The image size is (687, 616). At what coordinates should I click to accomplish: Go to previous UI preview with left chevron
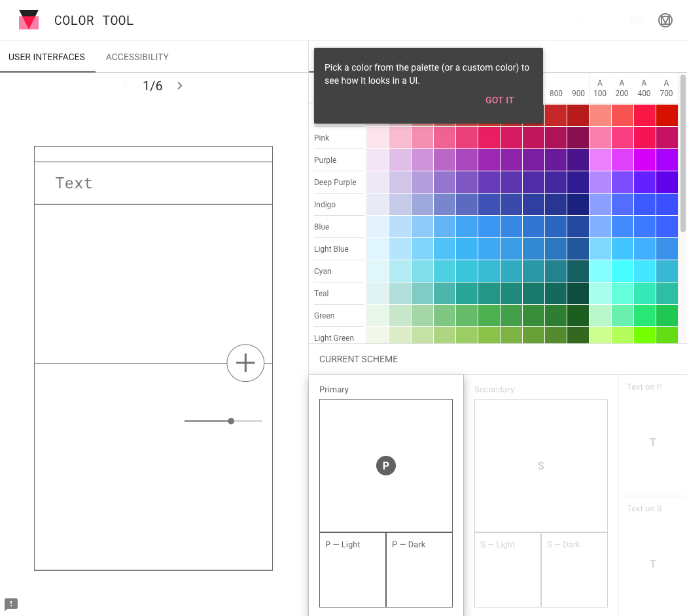pyautogui.click(x=126, y=86)
